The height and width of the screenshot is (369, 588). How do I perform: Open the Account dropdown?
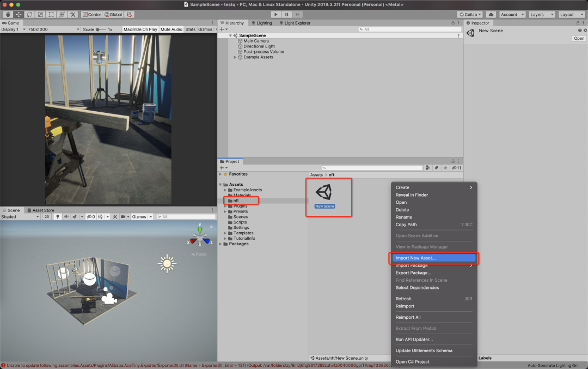pos(512,15)
